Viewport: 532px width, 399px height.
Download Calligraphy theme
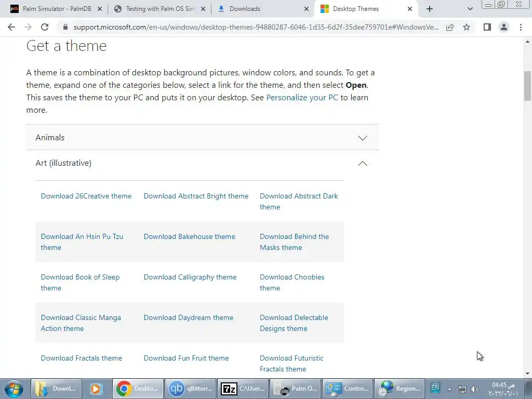pyautogui.click(x=190, y=277)
